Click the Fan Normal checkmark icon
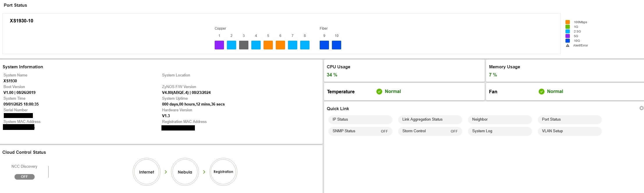Screen dimensions: 644x193 541,92
